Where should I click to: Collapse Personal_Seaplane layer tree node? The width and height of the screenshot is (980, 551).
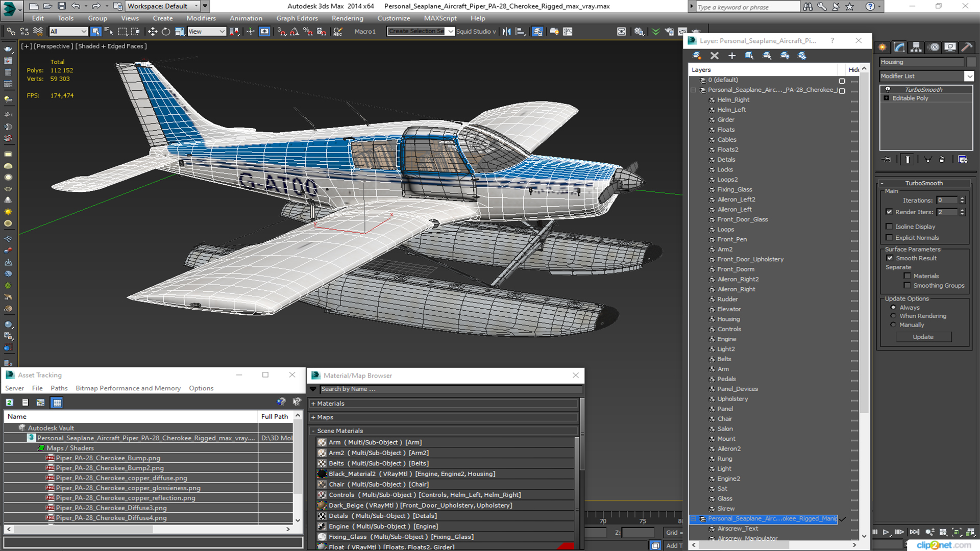click(694, 90)
